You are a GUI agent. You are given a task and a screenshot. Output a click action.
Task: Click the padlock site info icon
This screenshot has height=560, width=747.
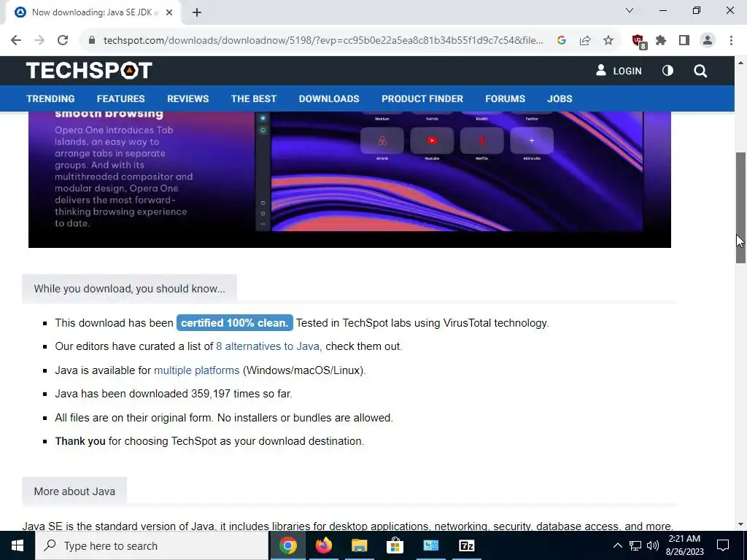pyautogui.click(x=92, y=41)
